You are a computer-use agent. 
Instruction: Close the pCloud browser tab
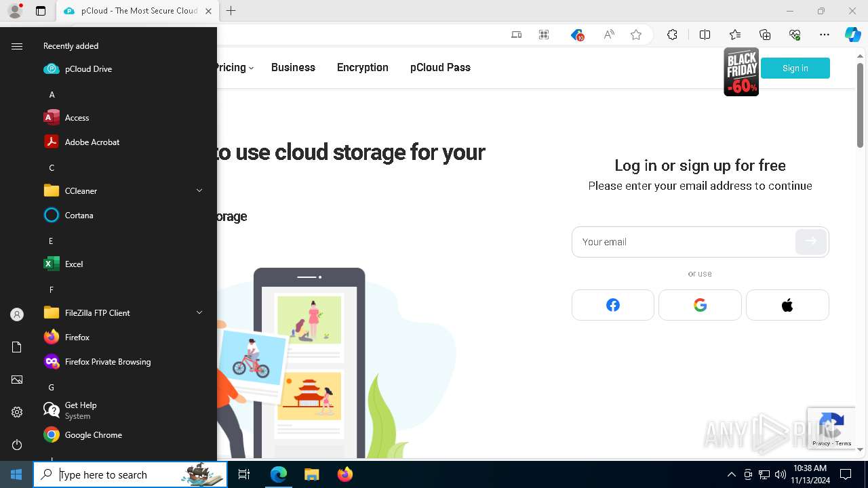(208, 11)
